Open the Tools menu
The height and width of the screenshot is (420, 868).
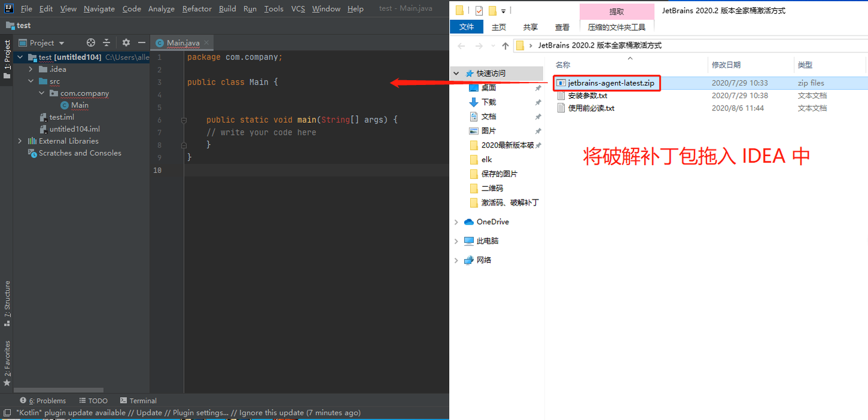click(x=274, y=8)
